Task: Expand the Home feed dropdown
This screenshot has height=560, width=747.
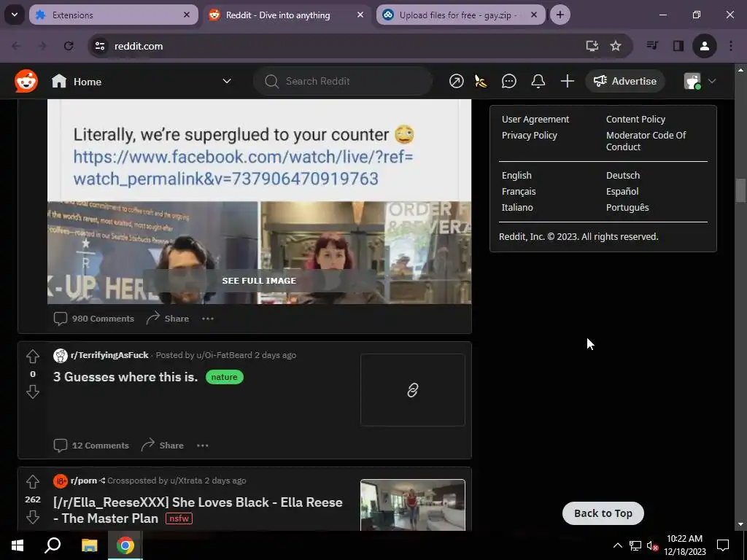Action: tap(227, 81)
